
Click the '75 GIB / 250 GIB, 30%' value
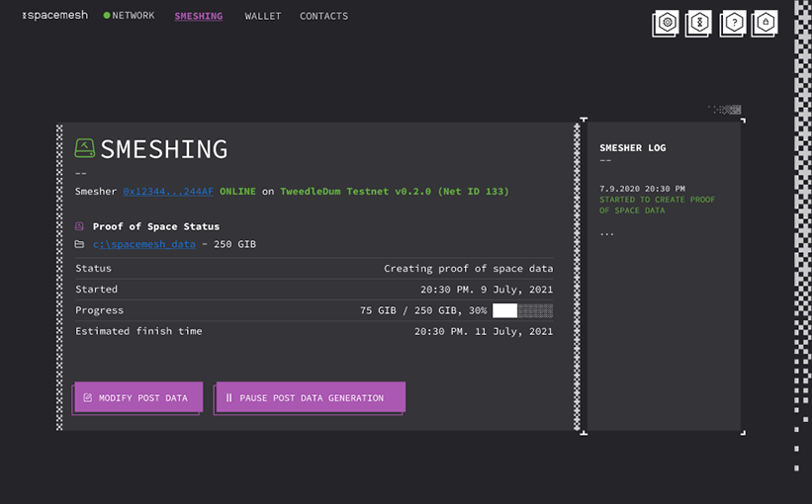pyautogui.click(x=423, y=310)
